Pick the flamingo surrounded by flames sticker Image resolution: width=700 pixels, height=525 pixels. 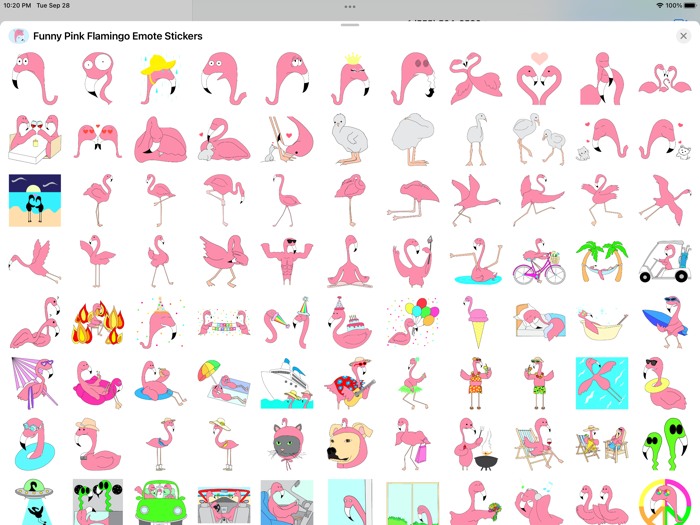98,322
